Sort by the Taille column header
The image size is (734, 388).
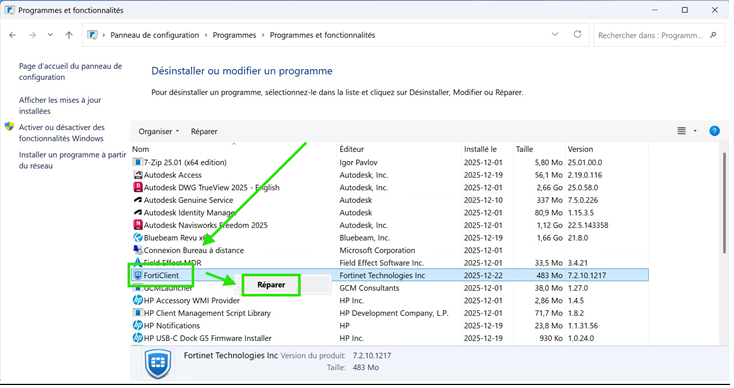(x=524, y=149)
